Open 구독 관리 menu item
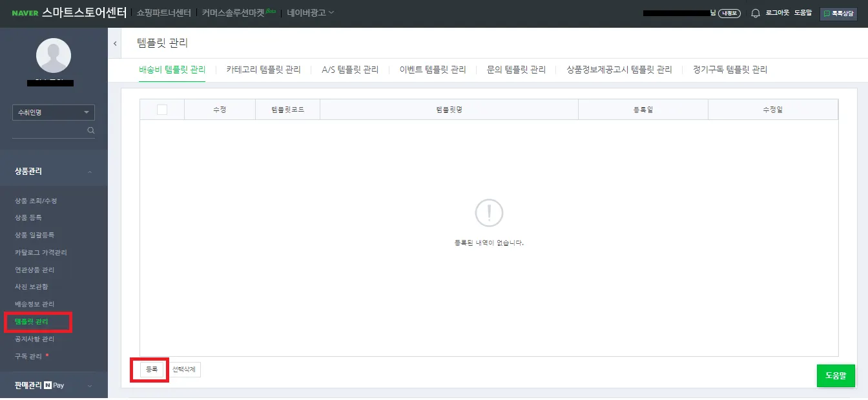The height and width of the screenshot is (400, 868). click(28, 356)
